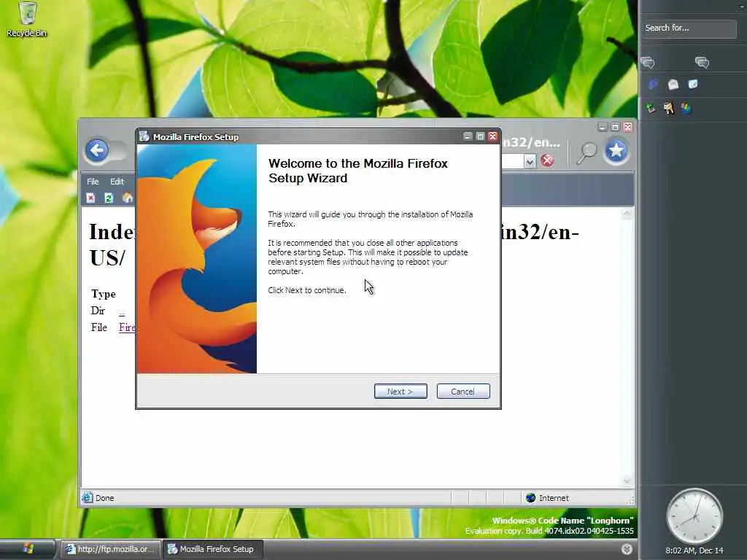Click the Internet zone indicator in status bar
The width and height of the screenshot is (747, 560).
[x=547, y=498]
